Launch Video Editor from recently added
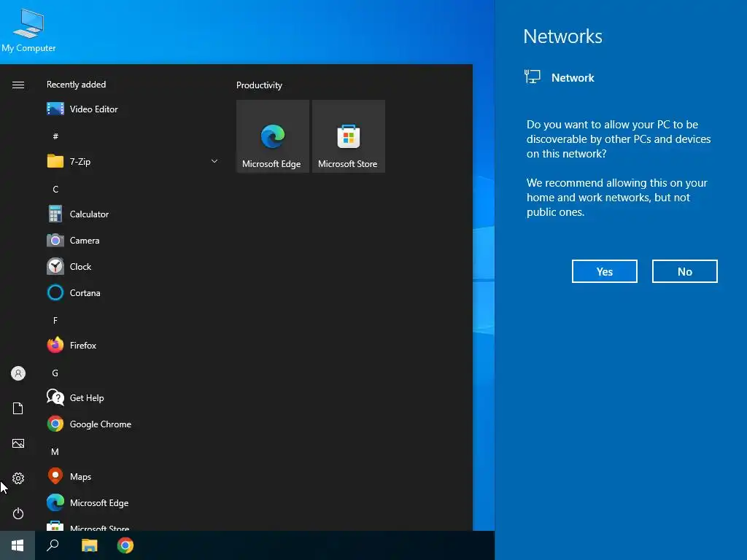Image resolution: width=747 pixels, height=560 pixels. click(x=133, y=109)
